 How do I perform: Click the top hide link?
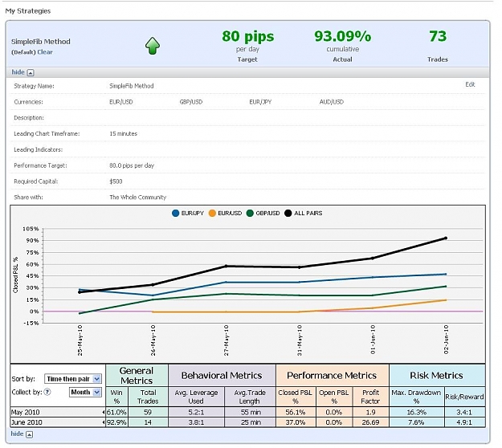[x=18, y=72]
